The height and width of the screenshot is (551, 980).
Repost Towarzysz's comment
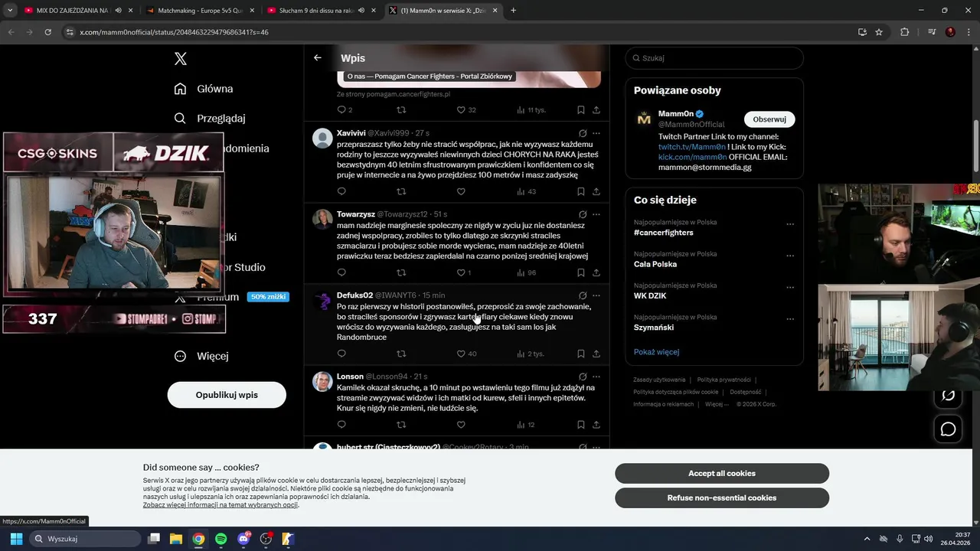pyautogui.click(x=401, y=272)
